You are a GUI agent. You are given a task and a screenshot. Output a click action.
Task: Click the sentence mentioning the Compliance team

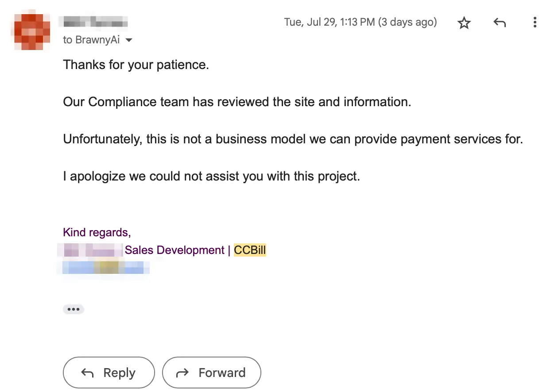237,102
